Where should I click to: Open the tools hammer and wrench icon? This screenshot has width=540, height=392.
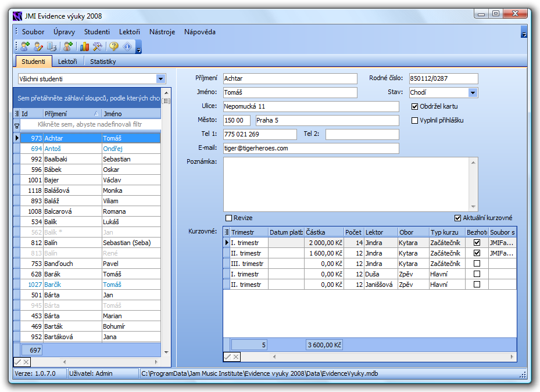pos(98,47)
